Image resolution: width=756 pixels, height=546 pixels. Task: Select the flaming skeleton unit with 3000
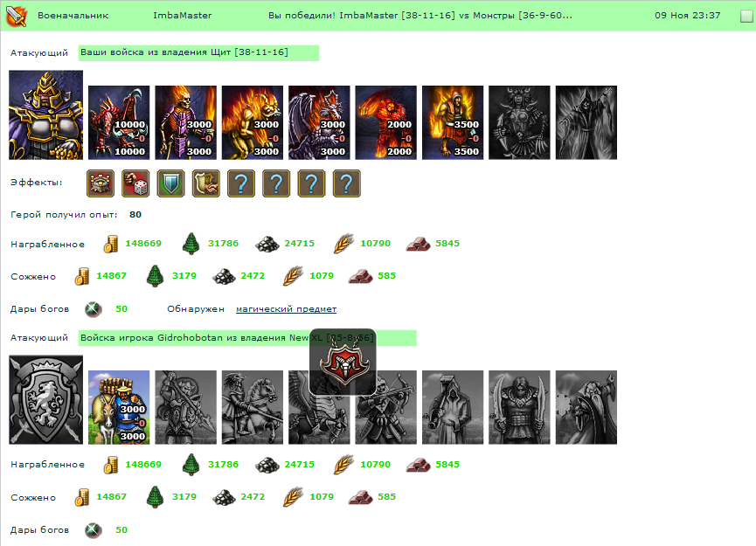(185, 122)
